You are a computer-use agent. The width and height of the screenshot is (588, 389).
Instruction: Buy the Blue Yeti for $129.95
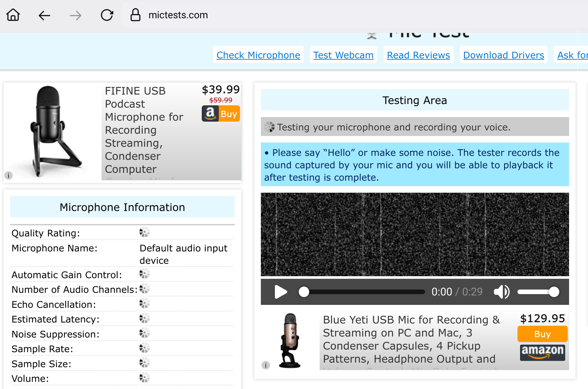pyautogui.click(x=542, y=334)
